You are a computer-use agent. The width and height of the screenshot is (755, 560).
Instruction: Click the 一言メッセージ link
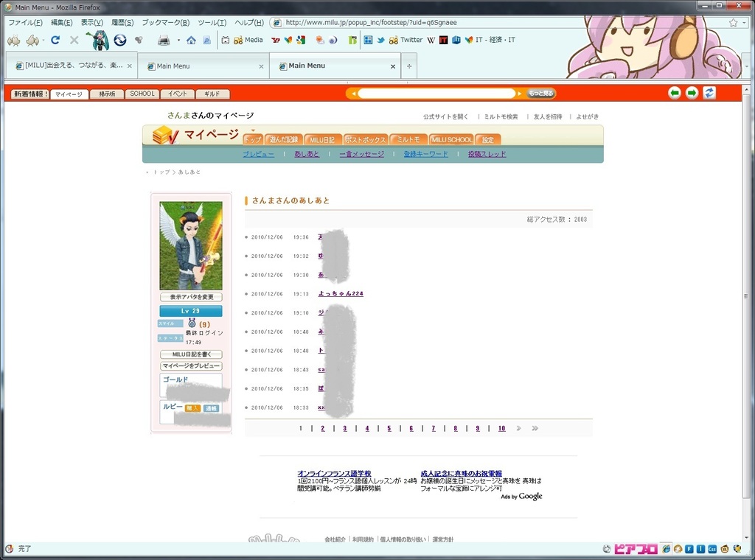(x=361, y=154)
